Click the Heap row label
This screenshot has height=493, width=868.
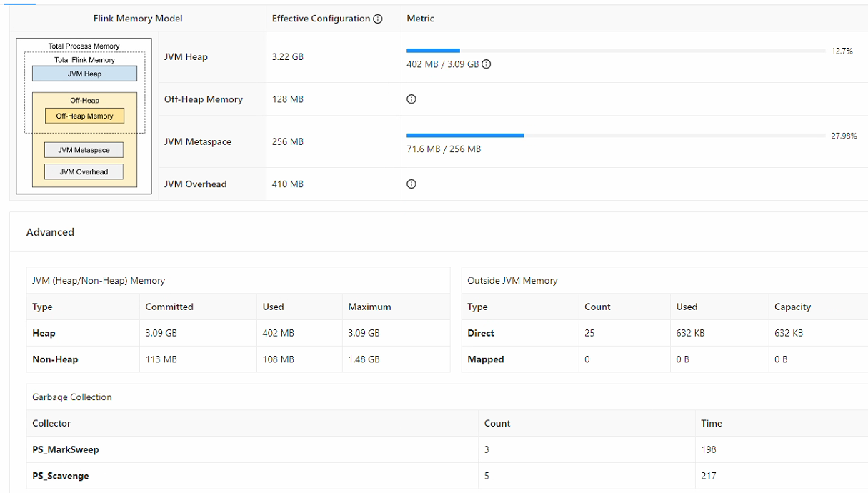[44, 333]
